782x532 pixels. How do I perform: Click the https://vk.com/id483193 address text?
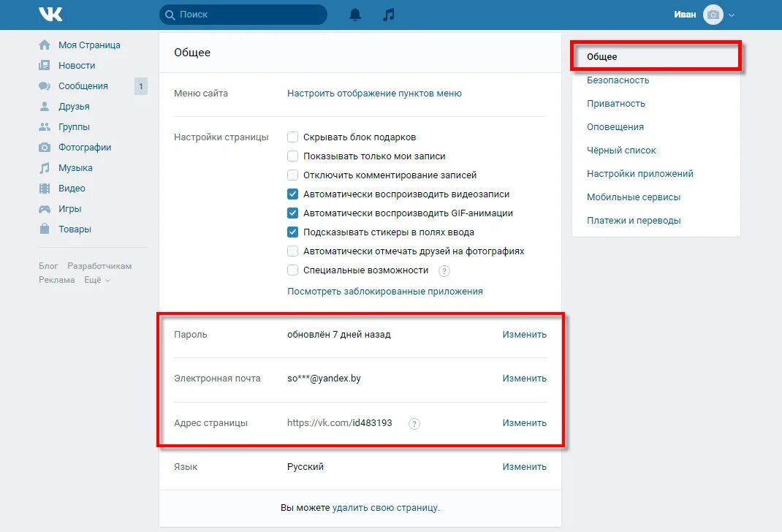point(340,423)
